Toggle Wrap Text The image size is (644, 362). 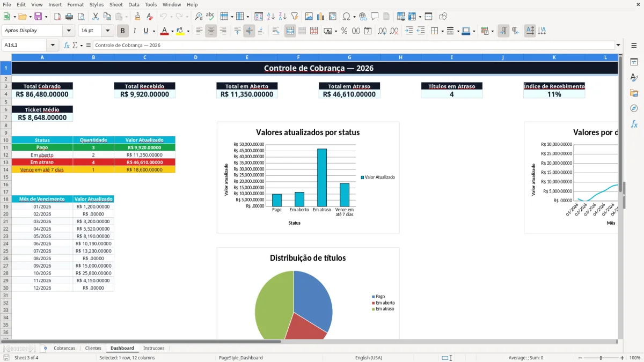276,31
